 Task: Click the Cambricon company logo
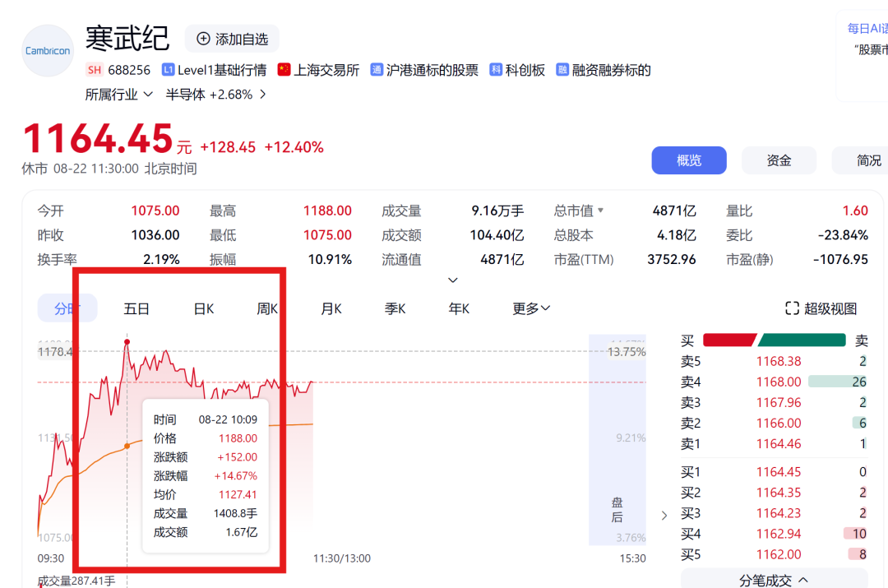[48, 51]
